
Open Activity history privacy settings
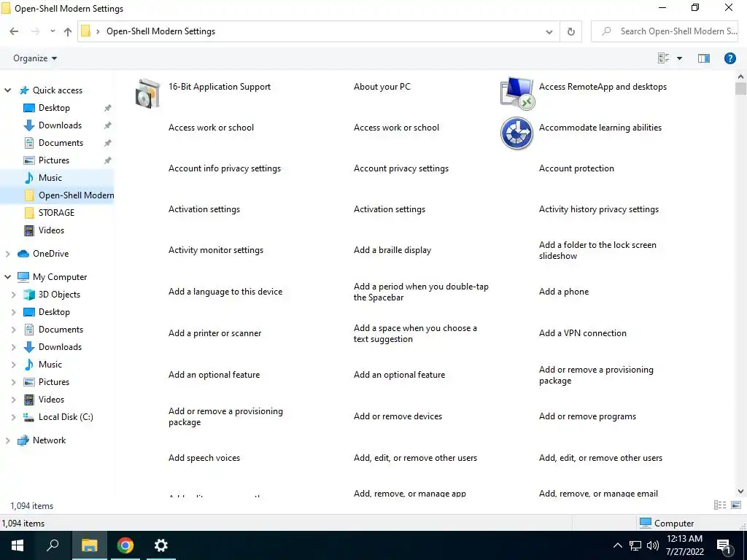click(599, 209)
